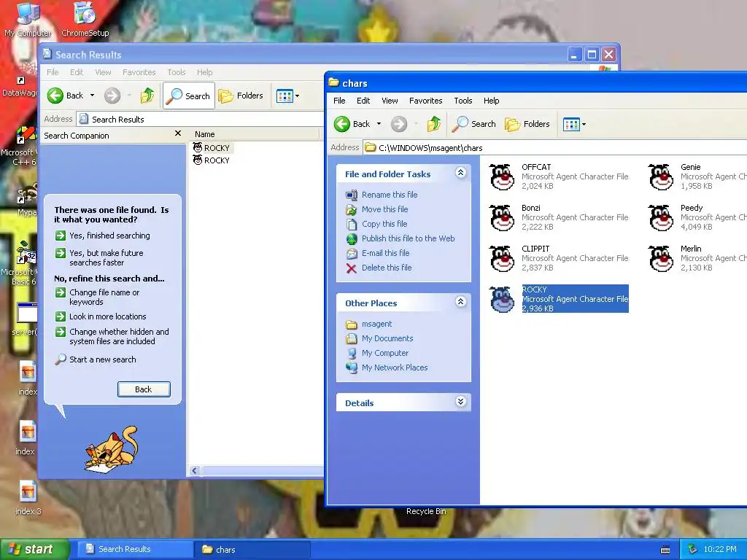Switch to chars taskbar button
747x560 pixels.
(x=252, y=550)
